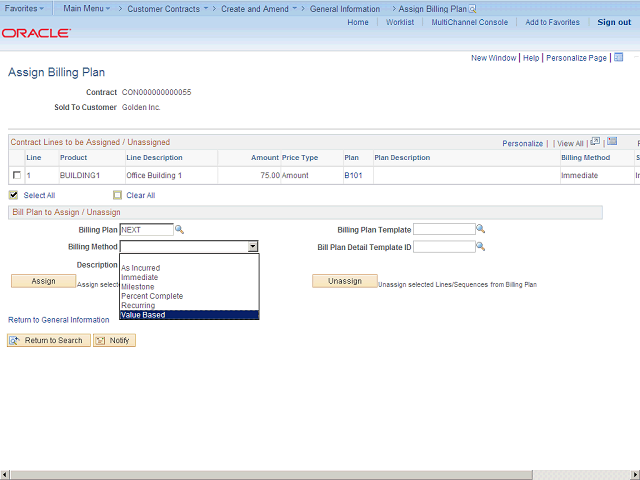Screen dimensions: 640x480
Task: Pick Percent Complete billing method option
Action: (x=152, y=296)
